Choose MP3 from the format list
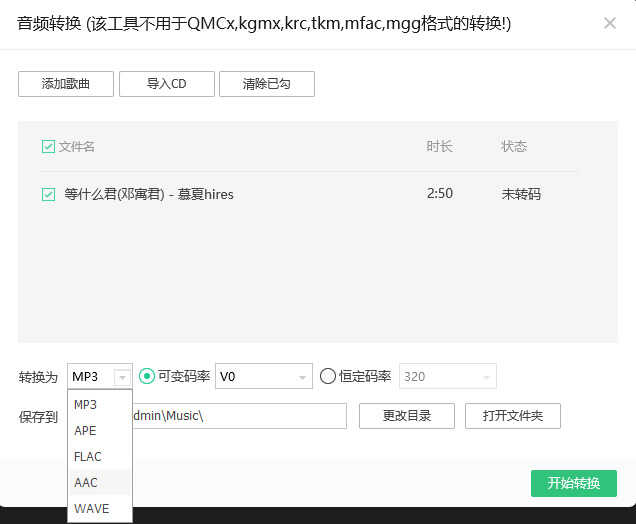The width and height of the screenshot is (636, 524). pos(100,404)
